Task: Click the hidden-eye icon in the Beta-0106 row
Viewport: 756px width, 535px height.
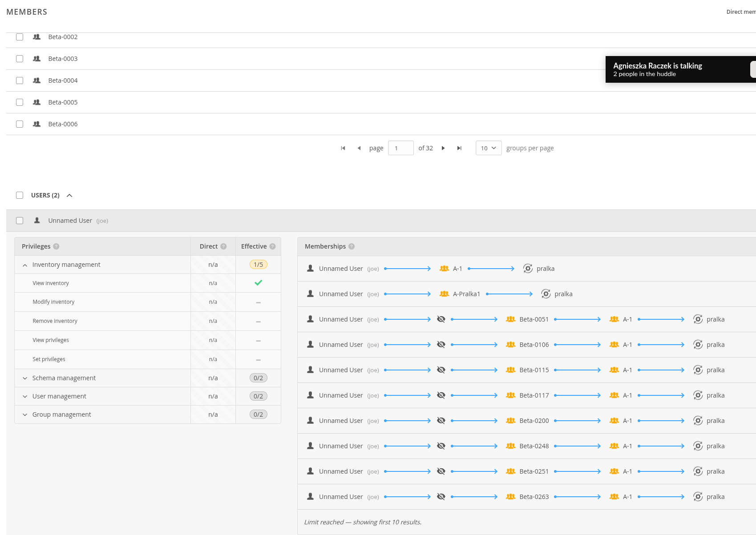Action: [x=441, y=345]
